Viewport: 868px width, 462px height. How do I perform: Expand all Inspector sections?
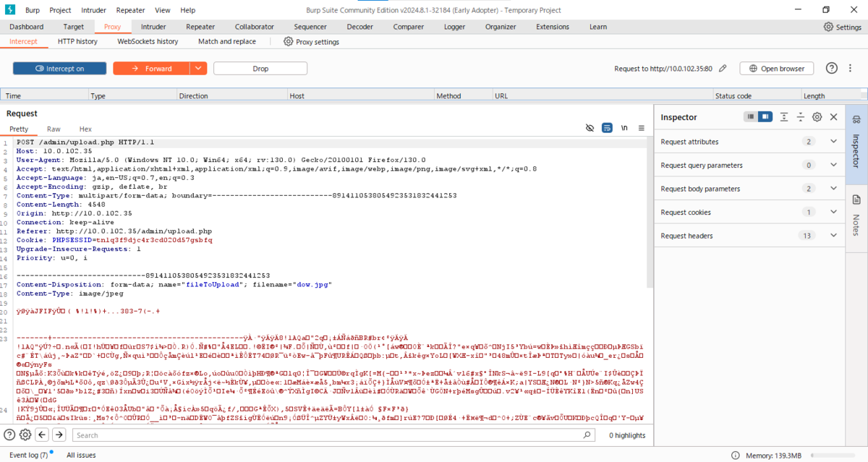[x=784, y=117]
